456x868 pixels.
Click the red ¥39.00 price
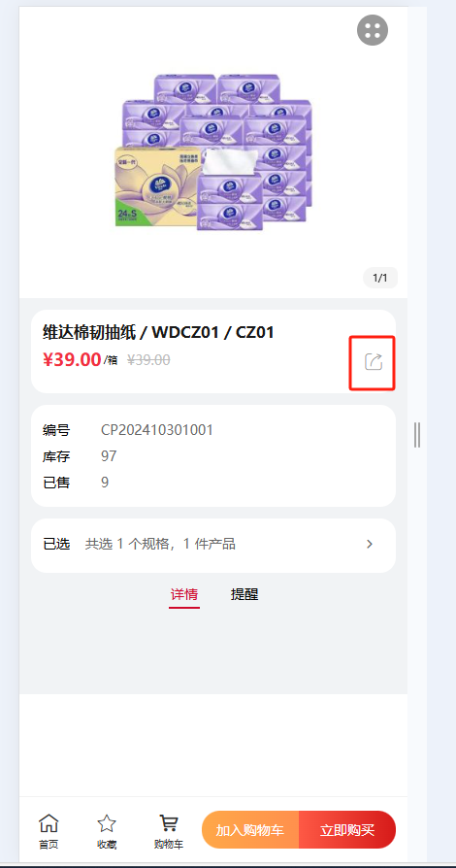point(72,360)
